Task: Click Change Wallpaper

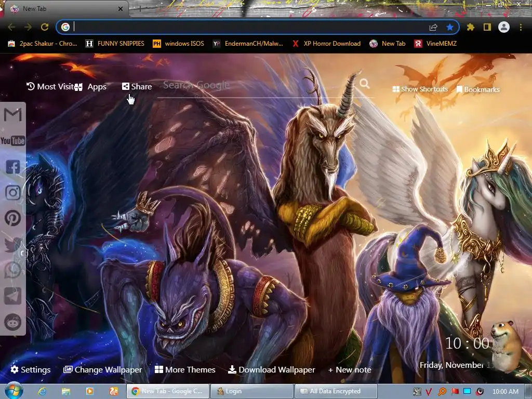Action: [102, 369]
